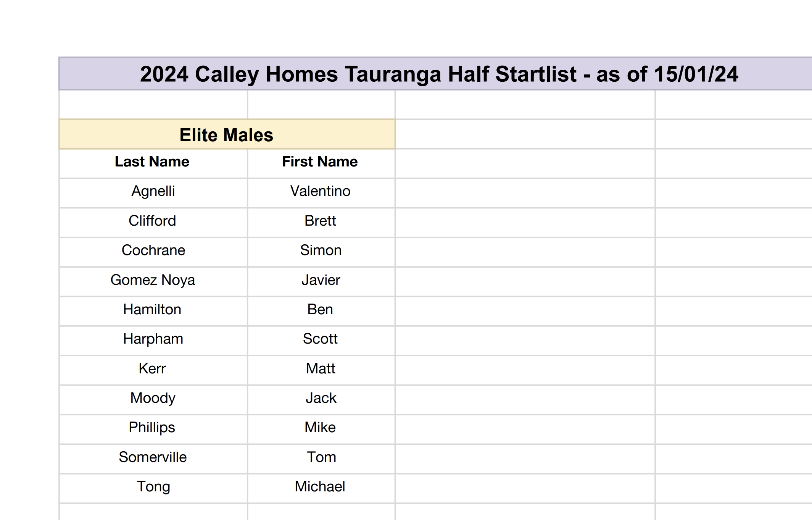This screenshot has width=812, height=520.
Task: Select the Kerr last name cell
Action: pyautogui.click(x=152, y=369)
